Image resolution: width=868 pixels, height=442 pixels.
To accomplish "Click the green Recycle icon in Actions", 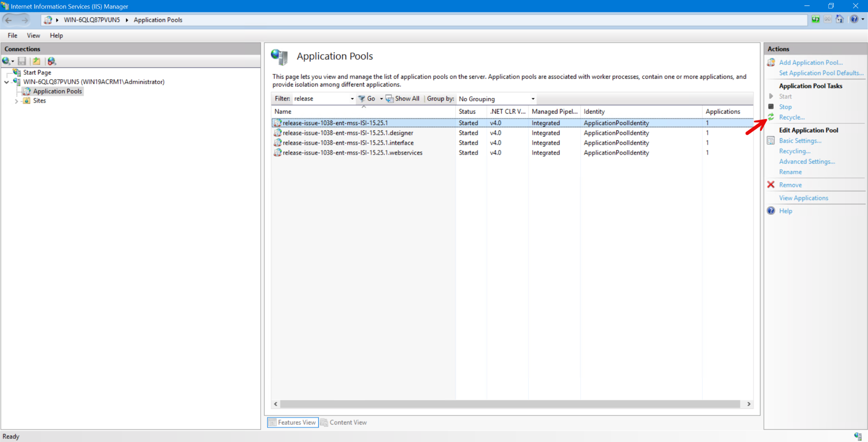I will (771, 117).
